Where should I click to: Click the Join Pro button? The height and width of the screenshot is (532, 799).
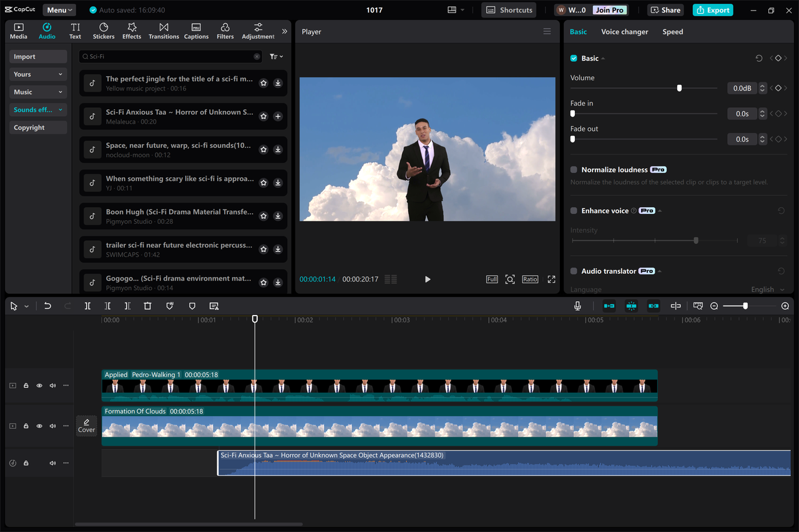pos(609,9)
